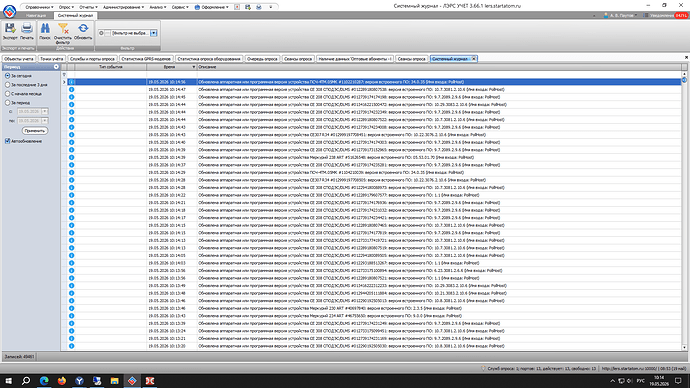Open the Анализ menu
Viewport: 690px width, 388px height.
[158, 7]
